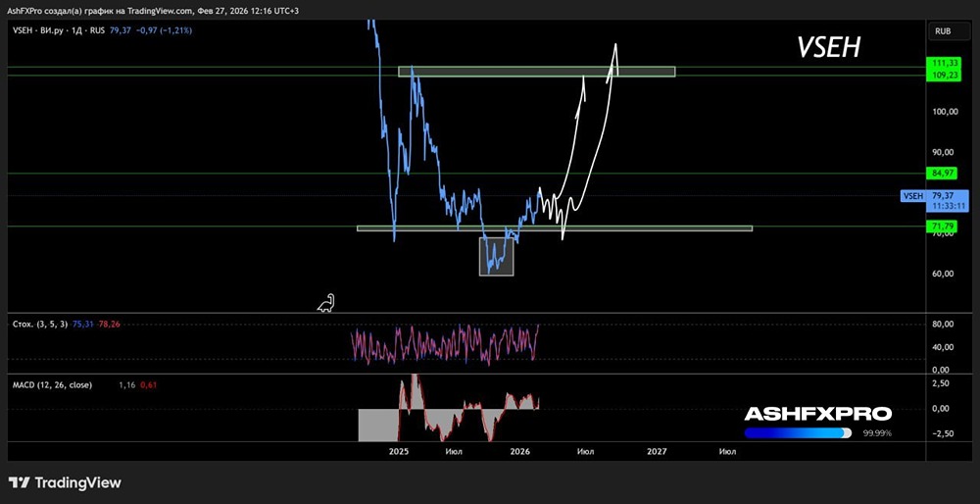This screenshot has height=504, width=980.
Task: Click the −0,97 (−1,21%) change value
Action: point(164,30)
